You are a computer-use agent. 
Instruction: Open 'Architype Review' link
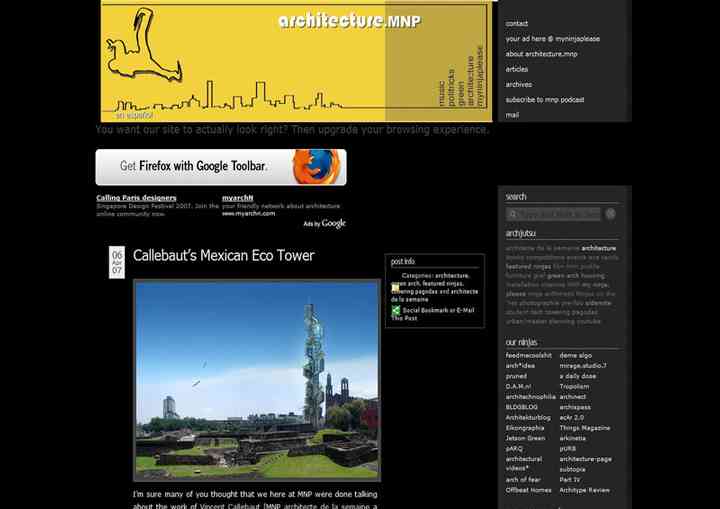pyautogui.click(x=585, y=490)
